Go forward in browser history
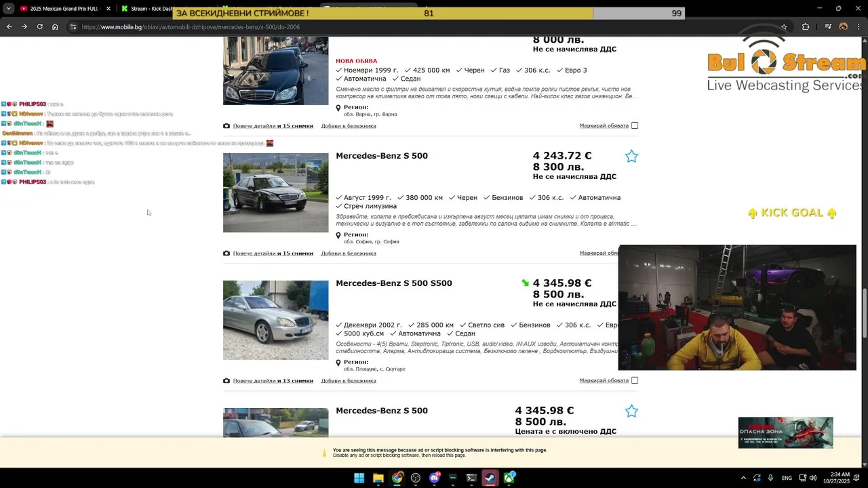Image resolution: width=868 pixels, height=488 pixels. tap(24, 26)
